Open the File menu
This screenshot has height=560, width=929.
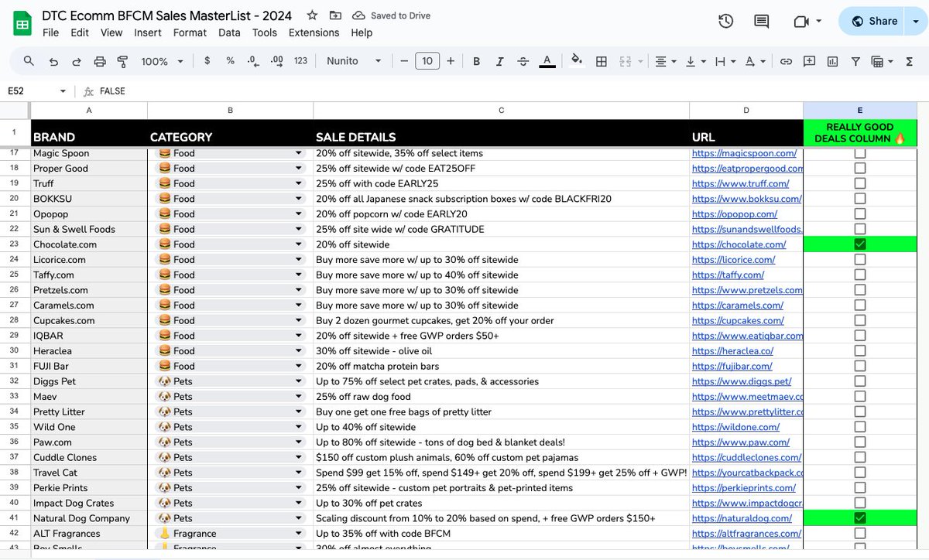click(x=50, y=32)
